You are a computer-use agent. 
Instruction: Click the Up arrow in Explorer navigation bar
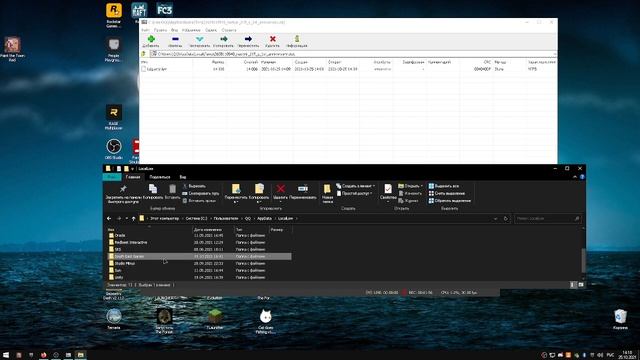pyautogui.click(x=133, y=218)
